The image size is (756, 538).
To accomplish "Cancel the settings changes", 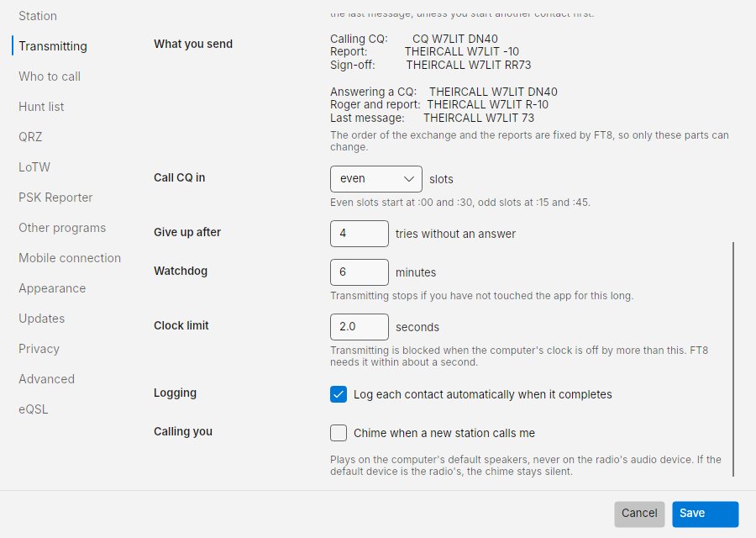I will tap(639, 514).
